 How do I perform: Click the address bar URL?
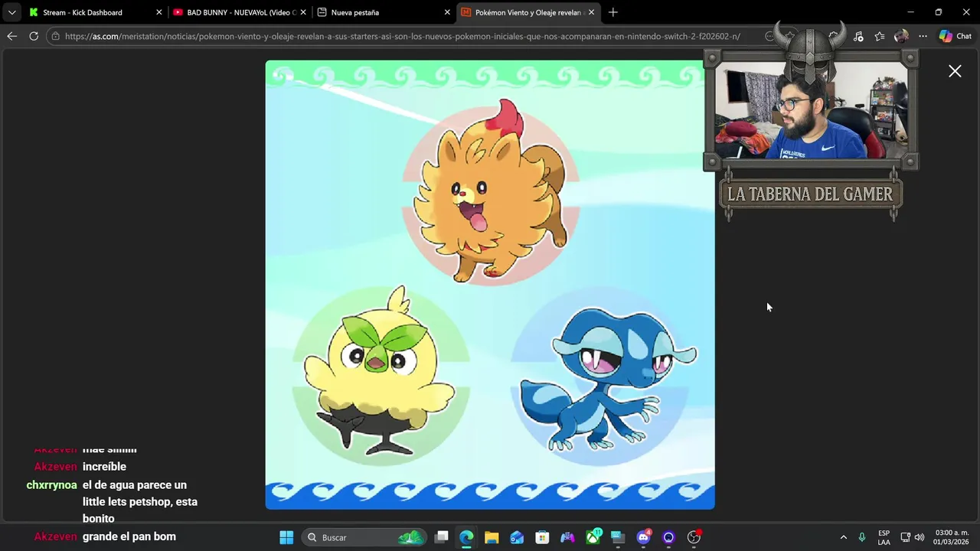pyautogui.click(x=403, y=36)
